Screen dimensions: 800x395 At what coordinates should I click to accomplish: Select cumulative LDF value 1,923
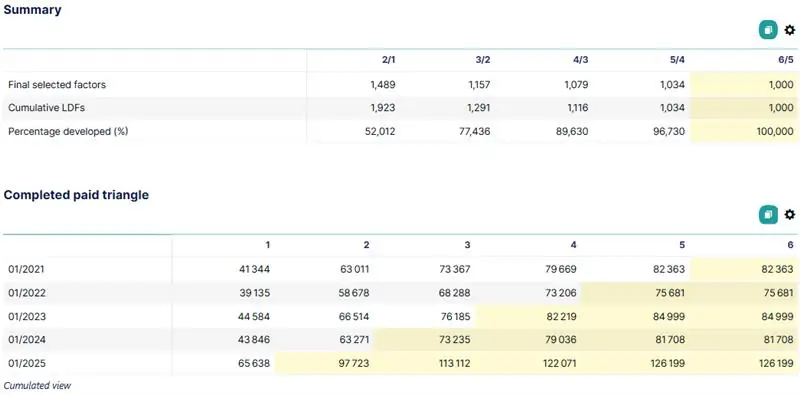tap(383, 108)
